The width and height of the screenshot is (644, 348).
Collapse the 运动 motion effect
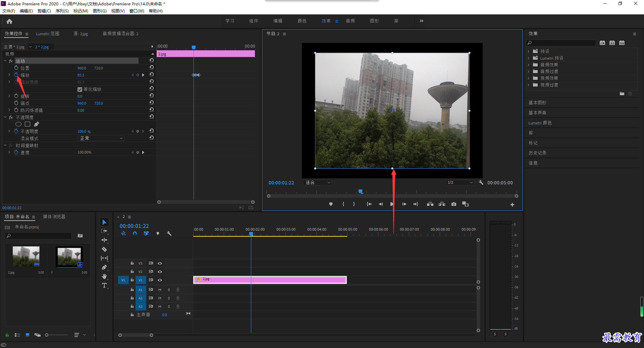coord(5,61)
